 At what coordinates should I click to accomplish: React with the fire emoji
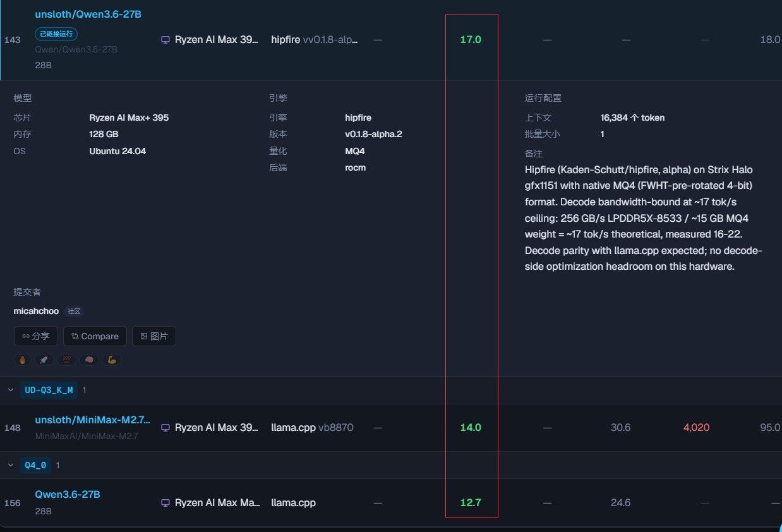[x=23, y=360]
